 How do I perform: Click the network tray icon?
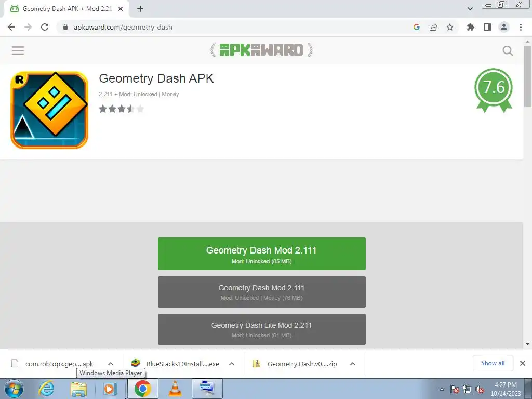[467, 389]
